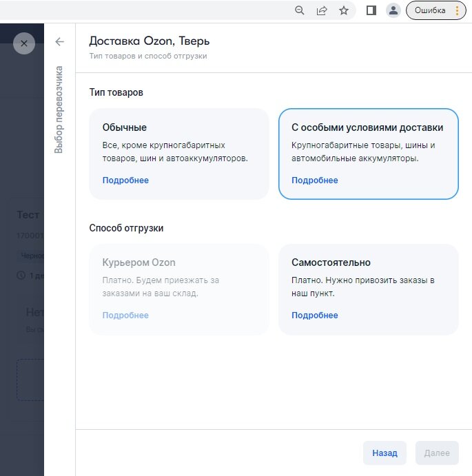The image size is (472, 476).
Task: Click the Тип товаров section heading
Action: 116,92
